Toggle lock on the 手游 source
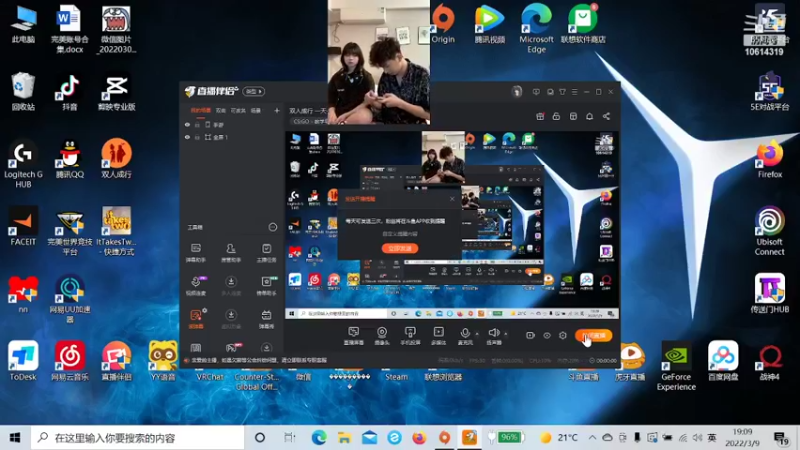Viewport: 800px width, 450px height. point(197,124)
